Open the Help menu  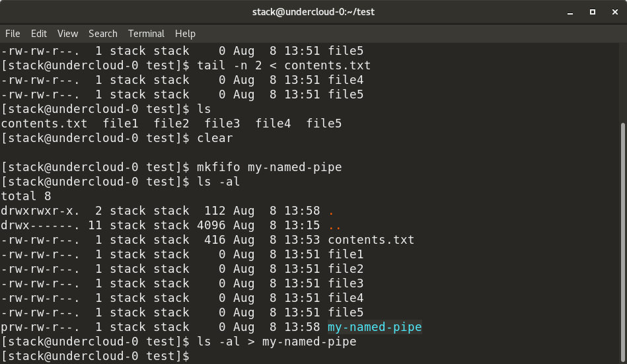coord(185,33)
